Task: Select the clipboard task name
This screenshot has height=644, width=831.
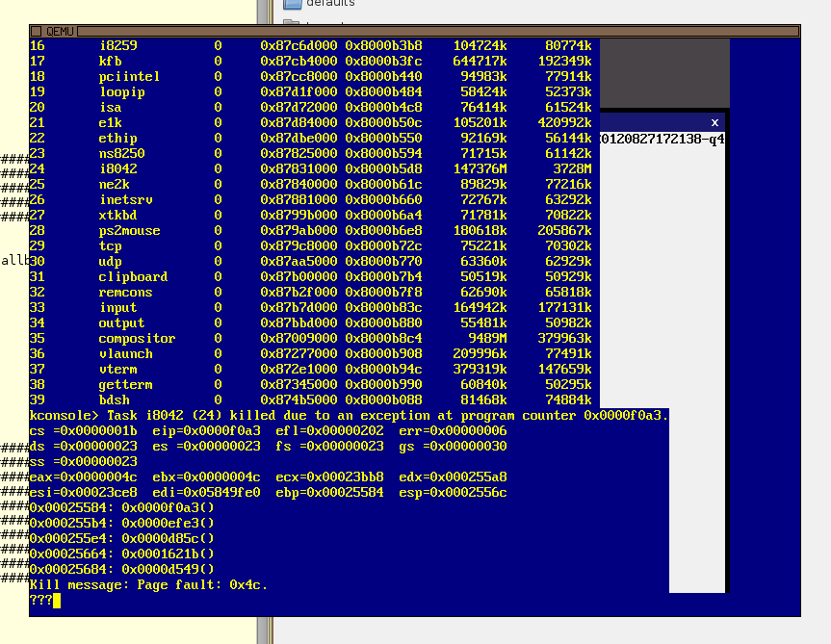Action: tap(133, 276)
